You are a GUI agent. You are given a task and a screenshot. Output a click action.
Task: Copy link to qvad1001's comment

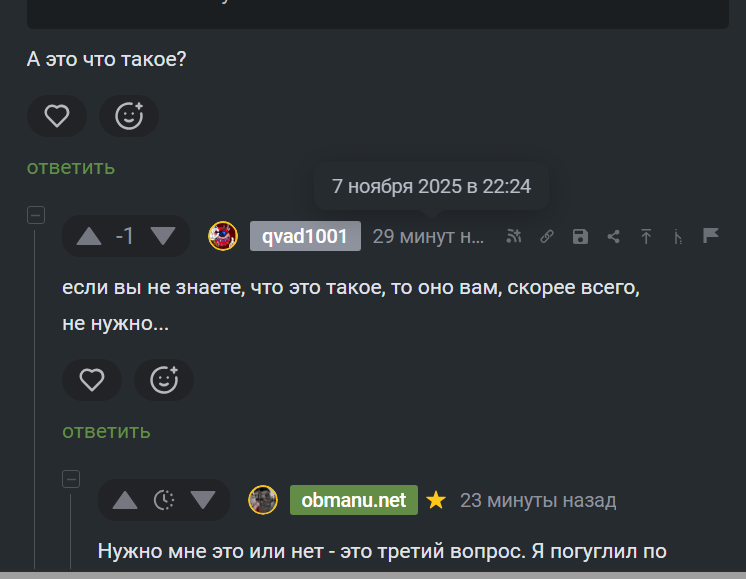[x=547, y=236]
